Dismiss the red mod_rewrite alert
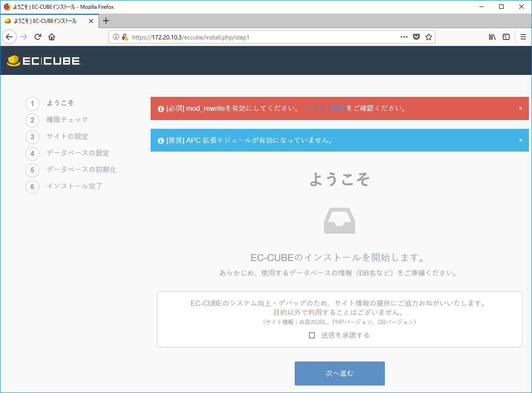The width and height of the screenshot is (532, 393). (521, 108)
